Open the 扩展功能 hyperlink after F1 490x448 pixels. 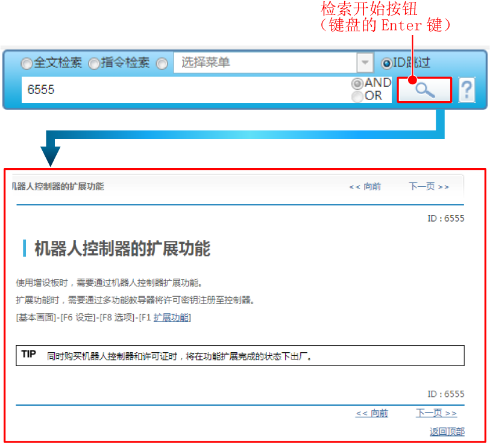pyautogui.click(x=172, y=317)
